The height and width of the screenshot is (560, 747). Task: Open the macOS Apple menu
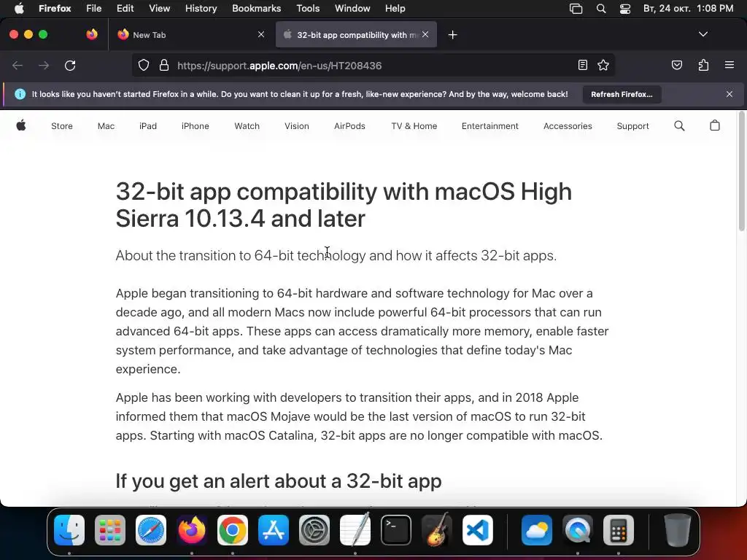coord(19,8)
